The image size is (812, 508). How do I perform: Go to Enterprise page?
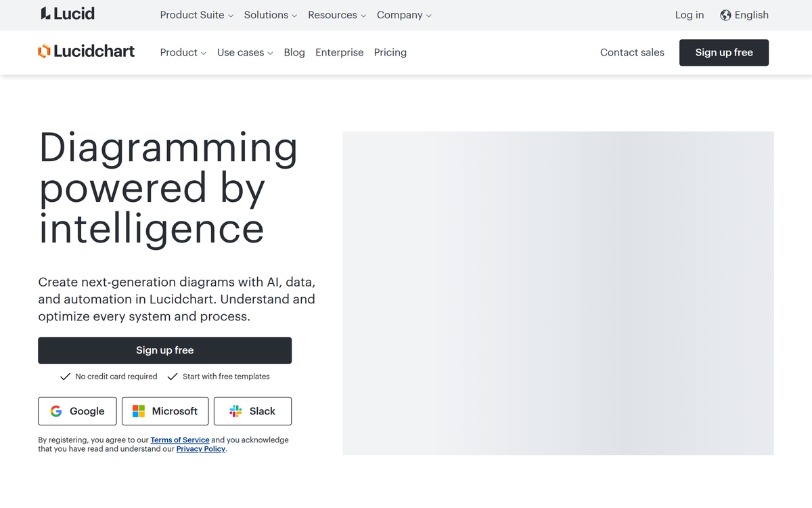(x=340, y=52)
